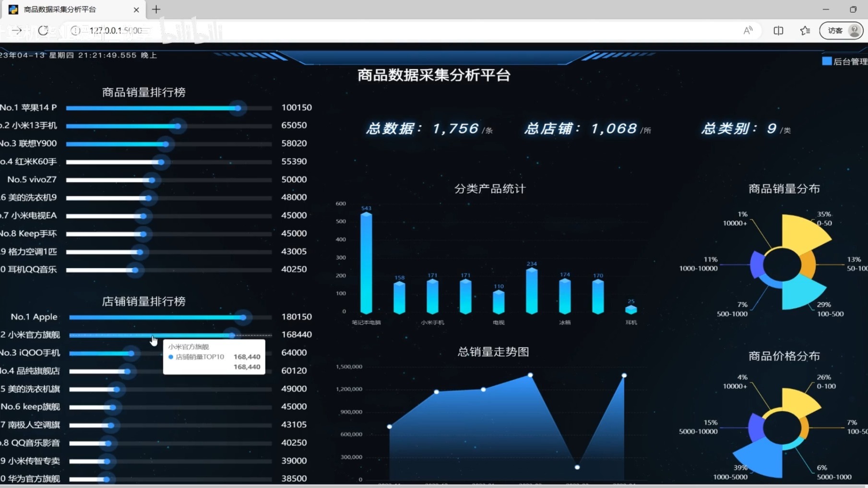Click the No.5 vivoZ7 label
868x488 pixels.
click(32, 179)
